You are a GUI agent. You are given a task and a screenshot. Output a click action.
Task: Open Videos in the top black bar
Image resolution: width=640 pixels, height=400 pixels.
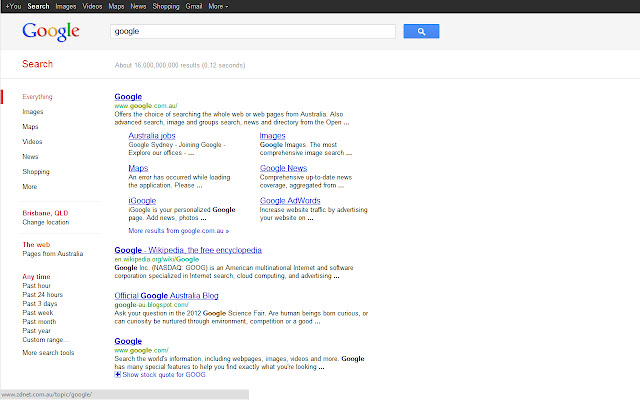coord(92,7)
